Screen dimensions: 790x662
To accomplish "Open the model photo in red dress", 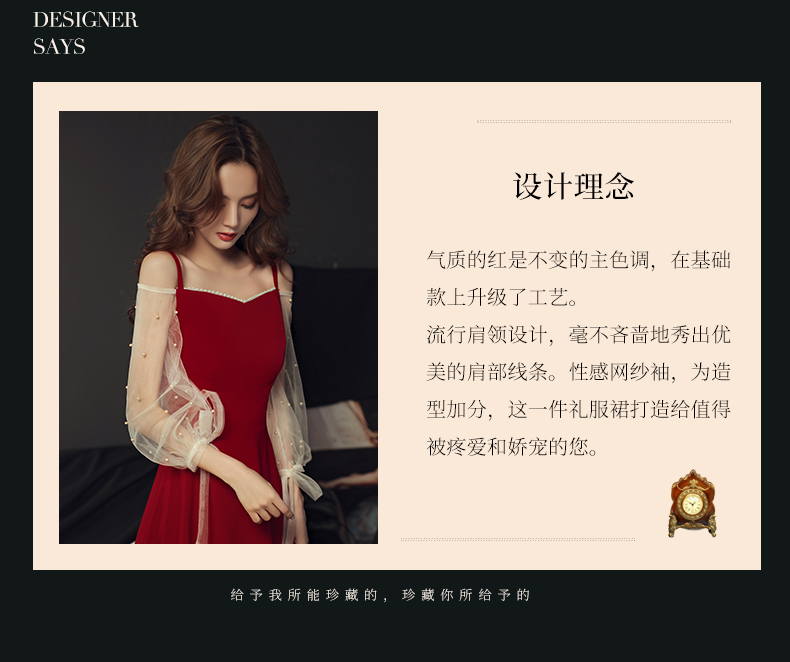I will tap(218, 327).
